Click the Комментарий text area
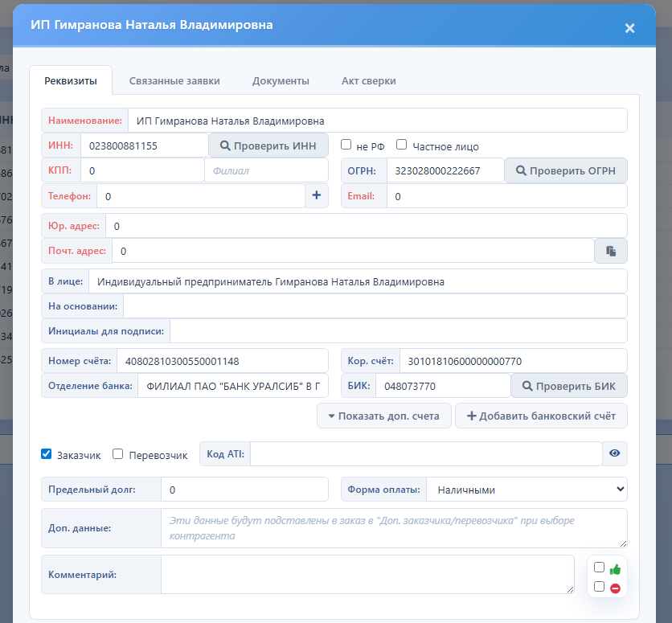Viewport: 672px width, 623px height. 367,574
